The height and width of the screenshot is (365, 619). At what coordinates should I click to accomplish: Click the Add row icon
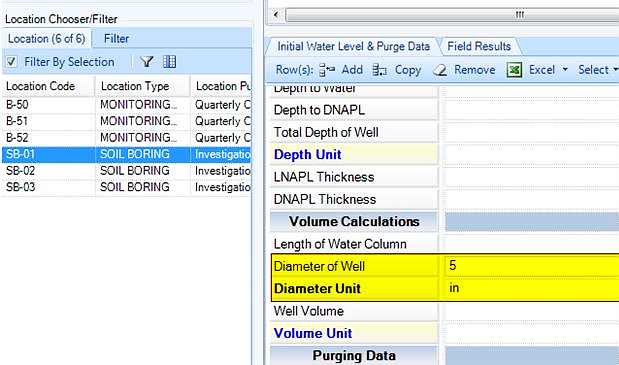click(x=327, y=70)
